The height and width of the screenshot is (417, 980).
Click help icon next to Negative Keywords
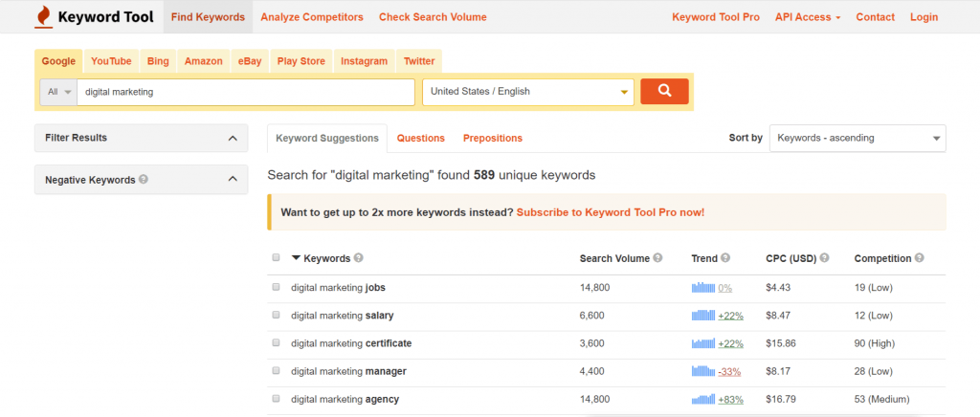click(x=144, y=179)
